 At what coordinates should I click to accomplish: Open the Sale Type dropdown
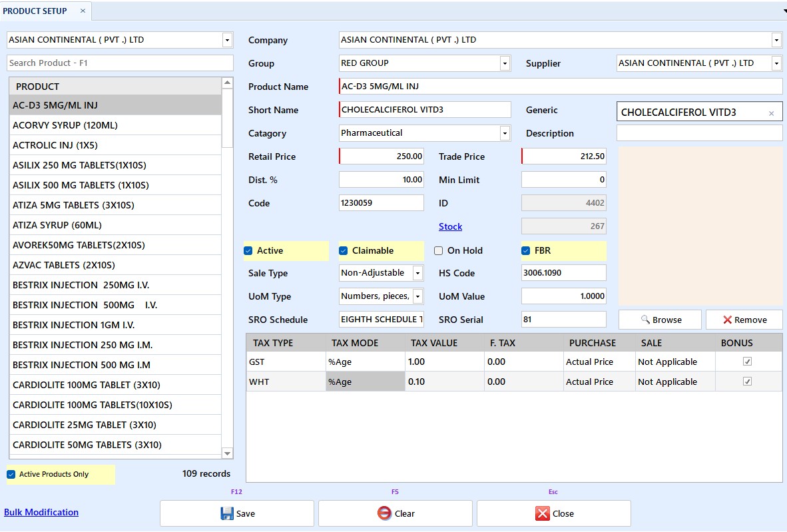coord(417,273)
